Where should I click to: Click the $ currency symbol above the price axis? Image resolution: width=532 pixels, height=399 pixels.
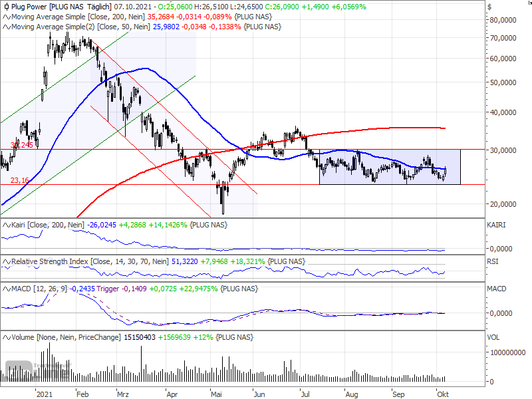(x=489, y=7)
